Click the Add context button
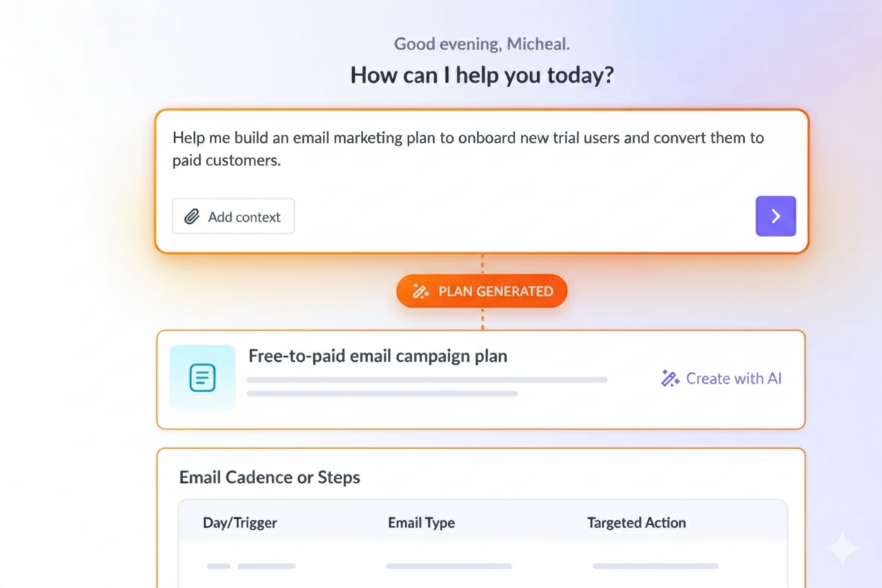The image size is (882, 588). [x=233, y=216]
